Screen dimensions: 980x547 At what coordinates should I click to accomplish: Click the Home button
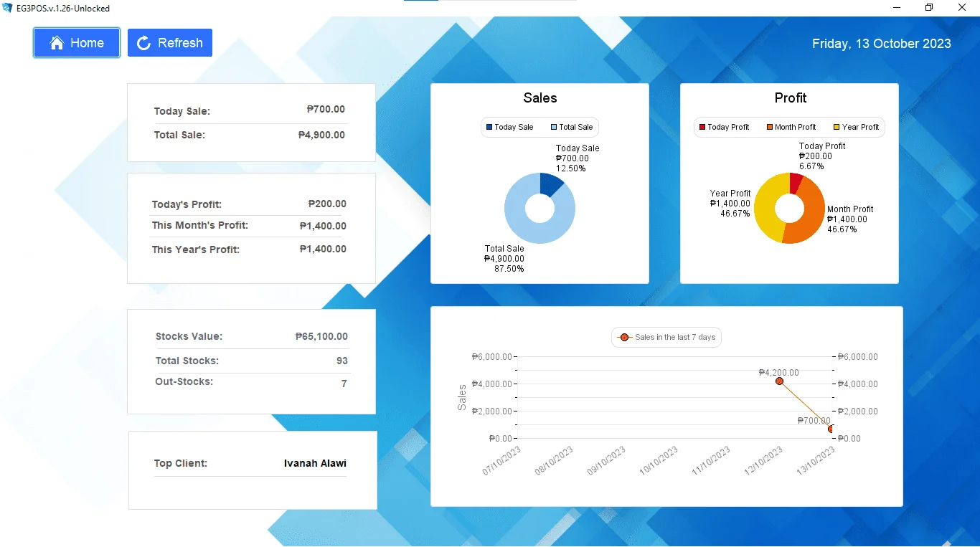[x=77, y=43]
